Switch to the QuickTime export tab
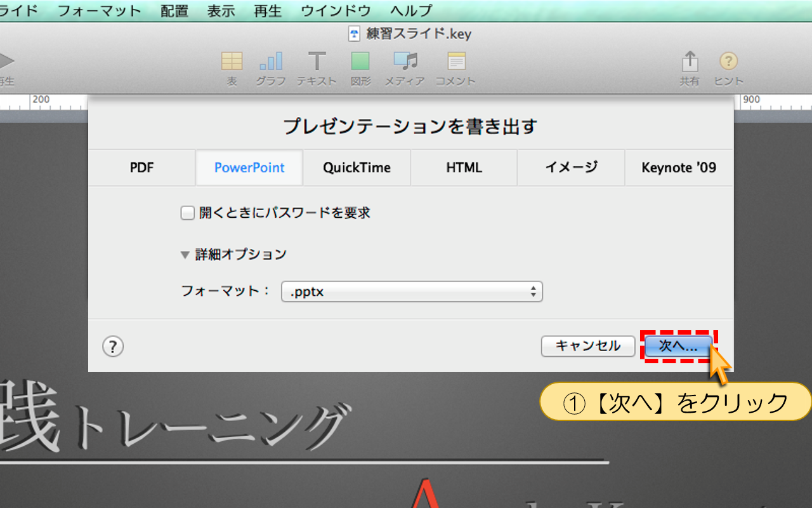 [357, 168]
